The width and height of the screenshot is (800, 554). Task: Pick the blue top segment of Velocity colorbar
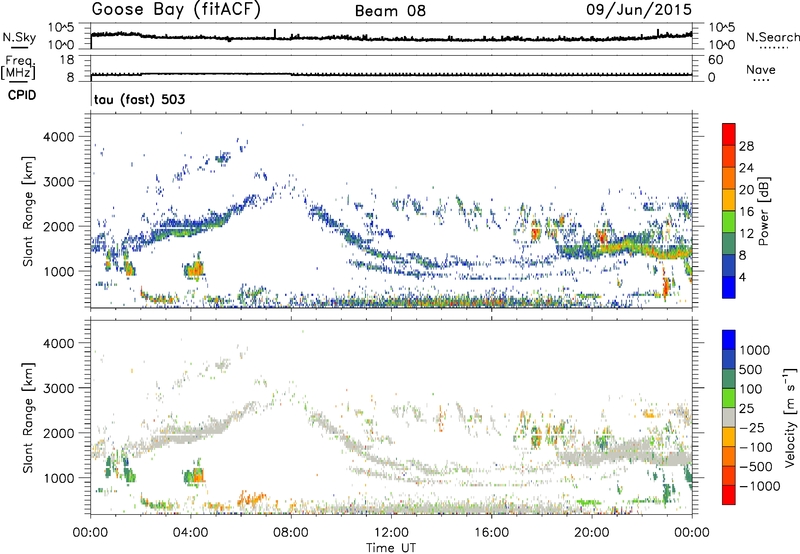click(x=729, y=340)
